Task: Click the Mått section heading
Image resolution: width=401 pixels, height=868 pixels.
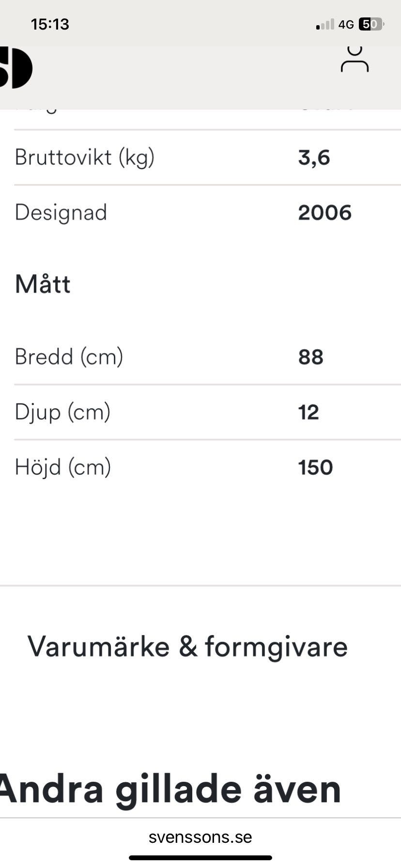Action: click(43, 284)
